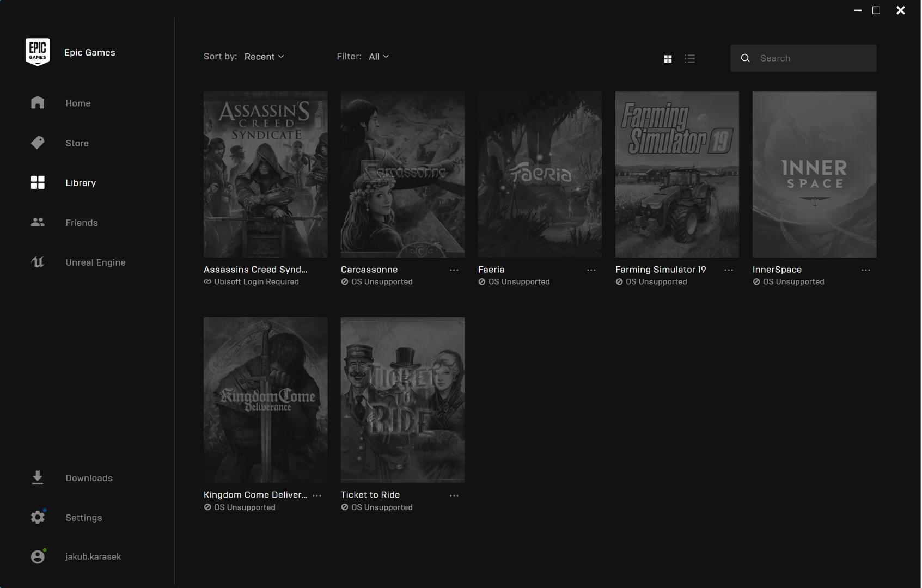
Task: Open the Unreal Engine logo icon
Action: click(38, 262)
